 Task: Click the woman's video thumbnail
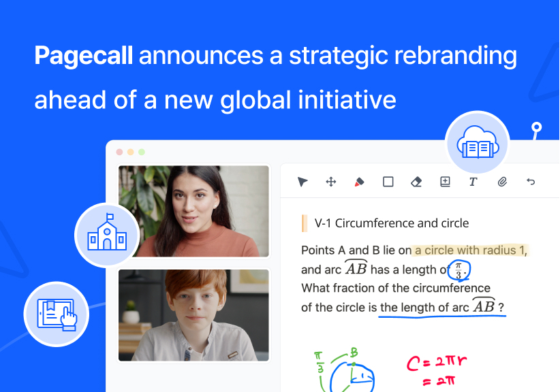[x=193, y=211]
